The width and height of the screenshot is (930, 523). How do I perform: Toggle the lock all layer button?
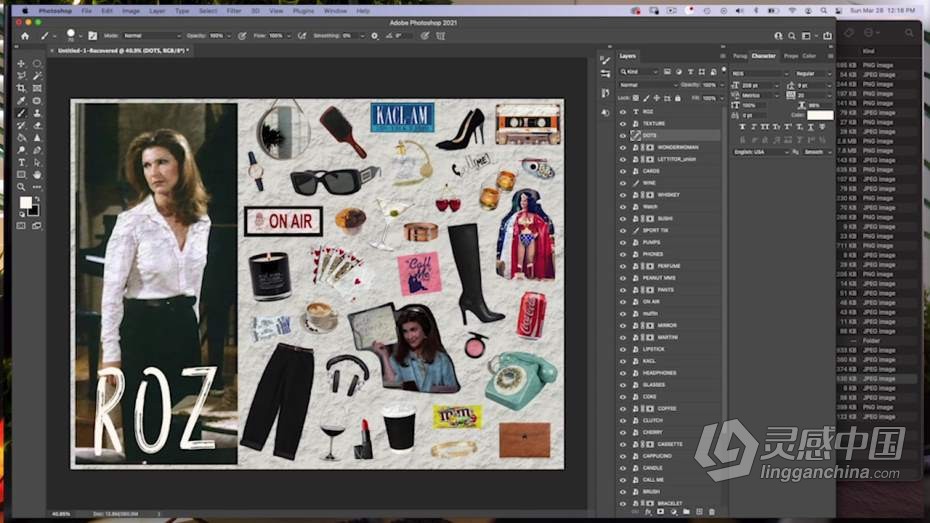pyautogui.click(x=678, y=98)
